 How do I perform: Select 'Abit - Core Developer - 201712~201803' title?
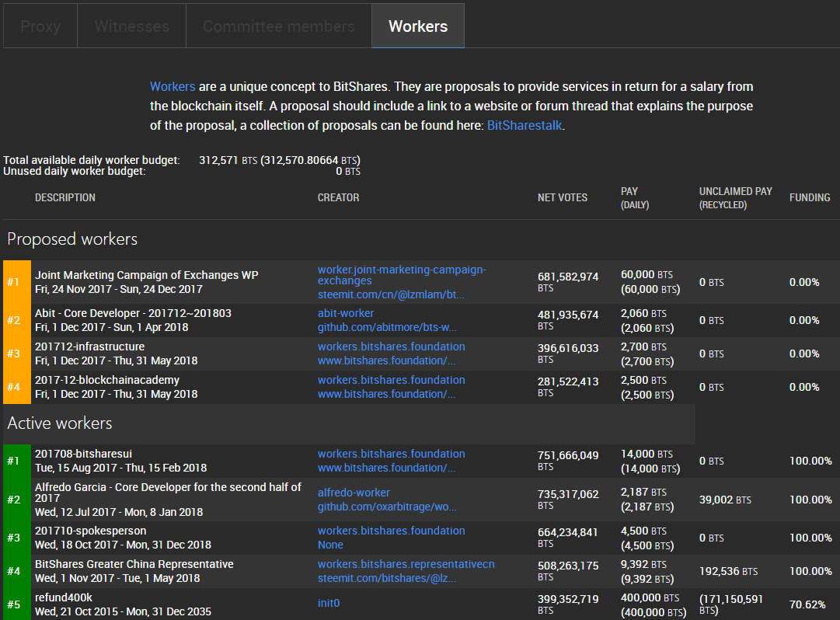(133, 313)
